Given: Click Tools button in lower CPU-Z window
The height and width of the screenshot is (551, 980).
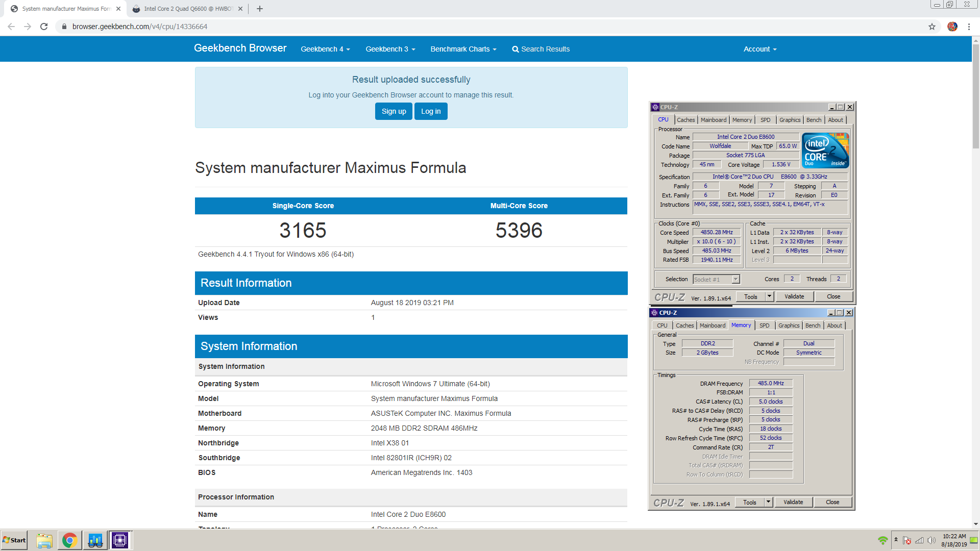Looking at the screenshot, I should (749, 502).
